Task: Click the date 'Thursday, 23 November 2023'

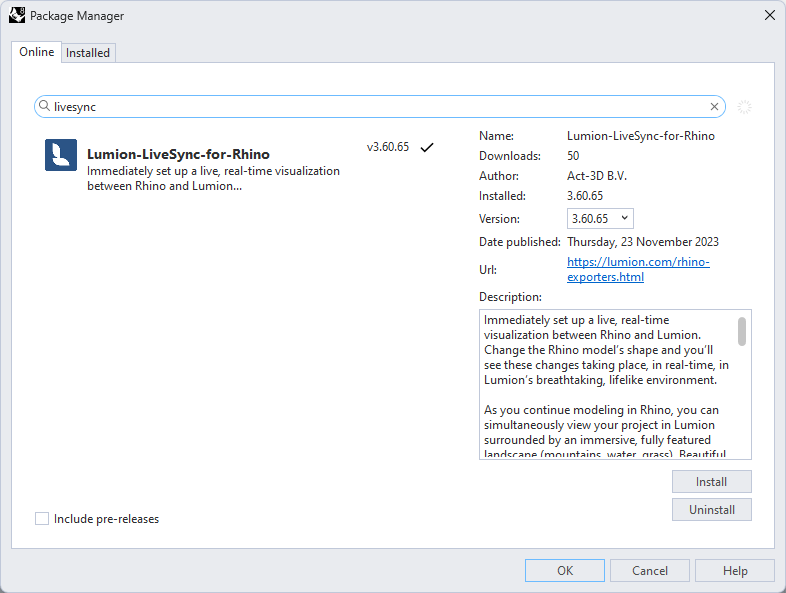Action: click(x=643, y=242)
